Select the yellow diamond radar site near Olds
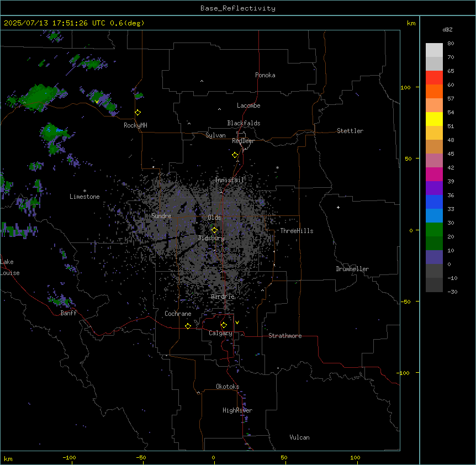 click(215, 230)
